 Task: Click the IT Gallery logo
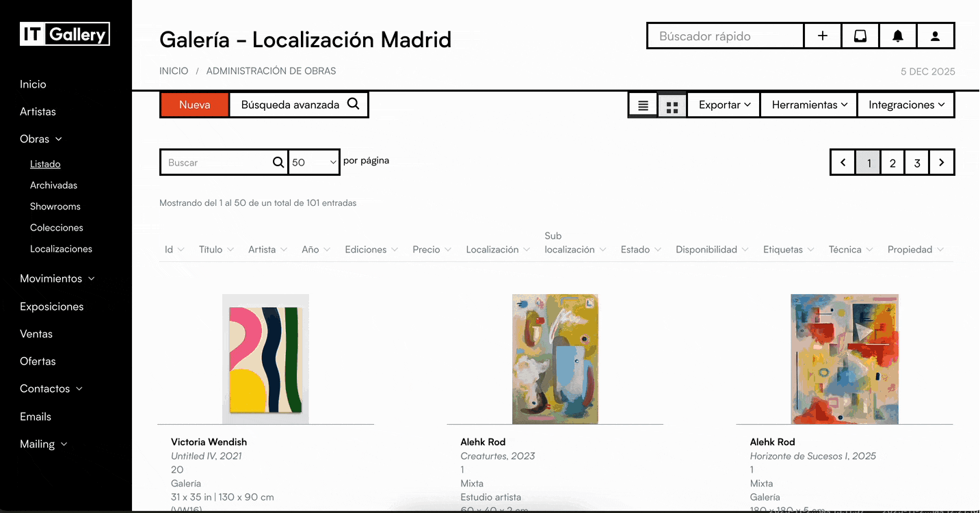pos(65,34)
